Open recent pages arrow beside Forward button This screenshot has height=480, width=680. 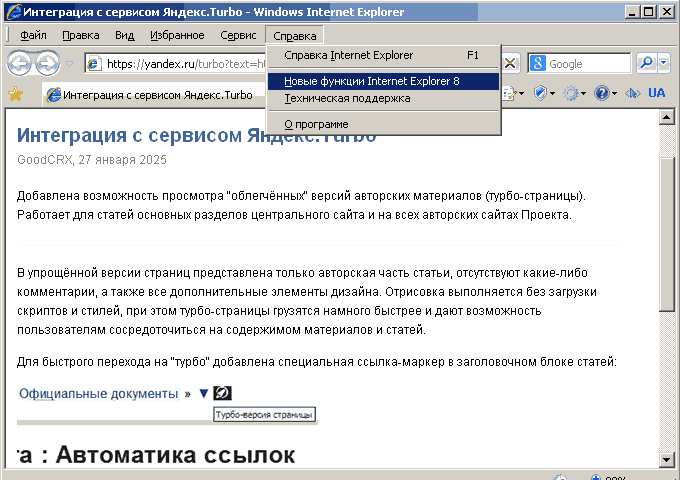69,64
